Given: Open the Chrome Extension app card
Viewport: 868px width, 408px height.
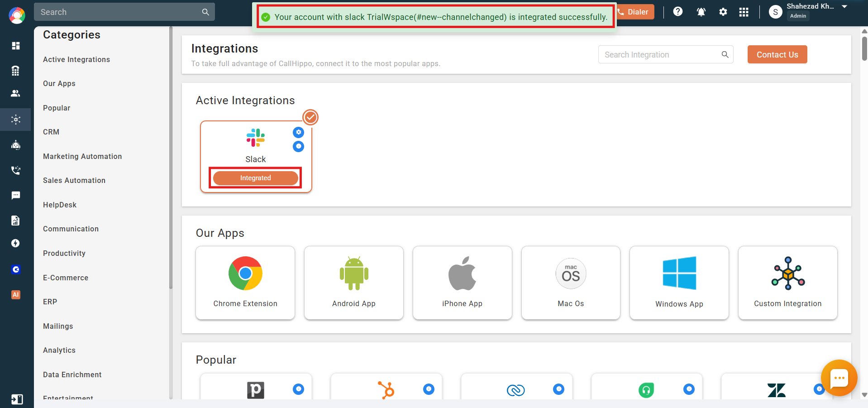Looking at the screenshot, I should pos(245,283).
